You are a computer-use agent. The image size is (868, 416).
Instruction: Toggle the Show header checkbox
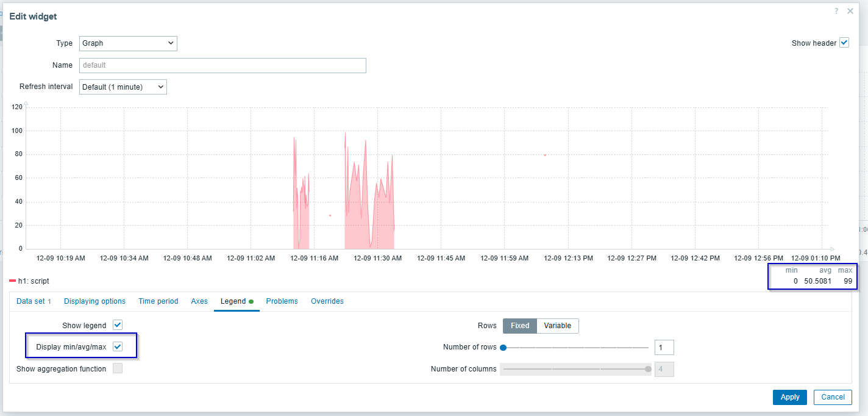[x=844, y=43]
